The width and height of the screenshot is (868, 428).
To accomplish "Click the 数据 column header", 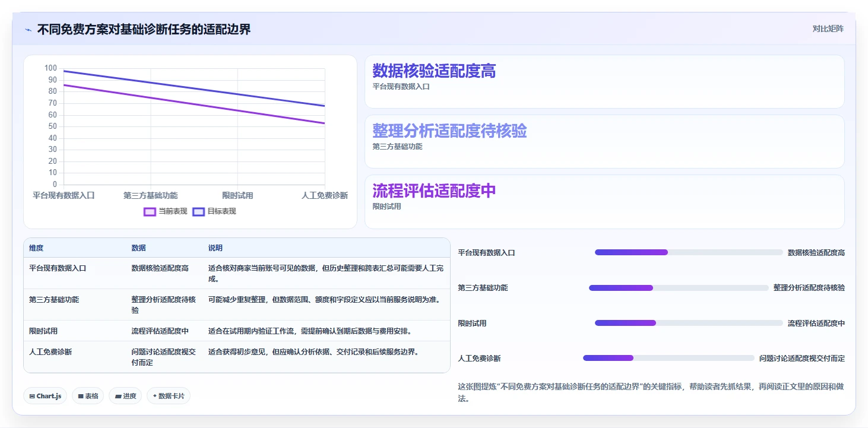I will click(x=138, y=248).
